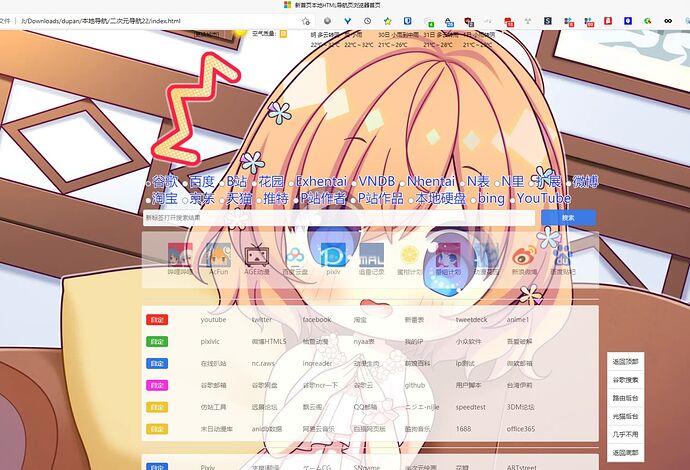Open the AcFun shortcut icon
690x470 pixels.
pos(218,255)
